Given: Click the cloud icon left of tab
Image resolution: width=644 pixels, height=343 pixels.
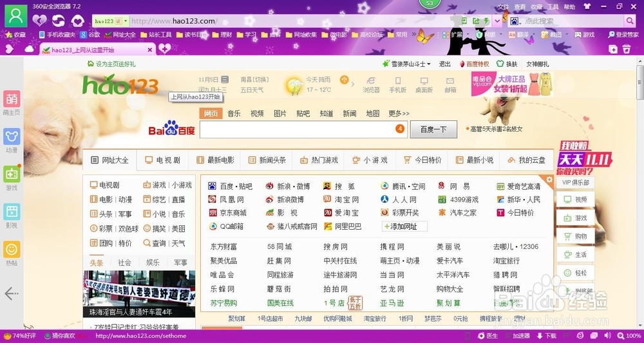Looking at the screenshot, I should [x=30, y=49].
